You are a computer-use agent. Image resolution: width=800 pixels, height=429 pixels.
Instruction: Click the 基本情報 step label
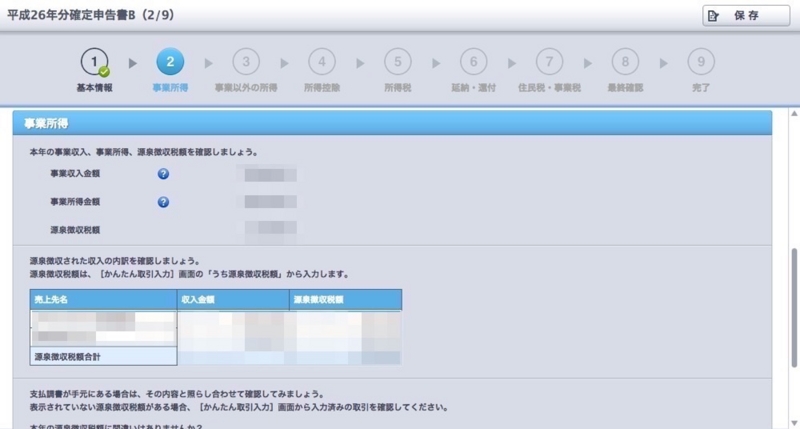click(x=94, y=88)
